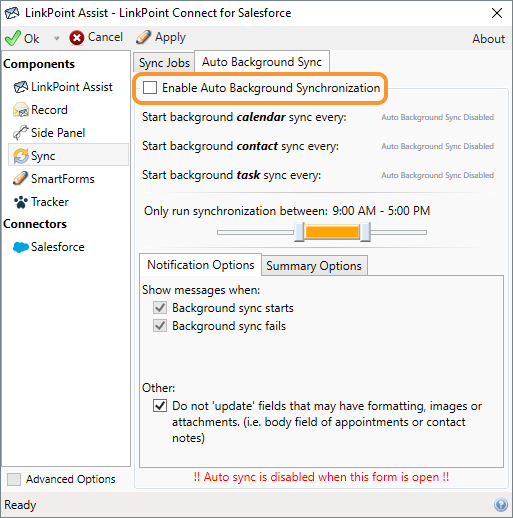Click the blue help icon in status bar
This screenshot has width=513, height=518.
click(501, 505)
